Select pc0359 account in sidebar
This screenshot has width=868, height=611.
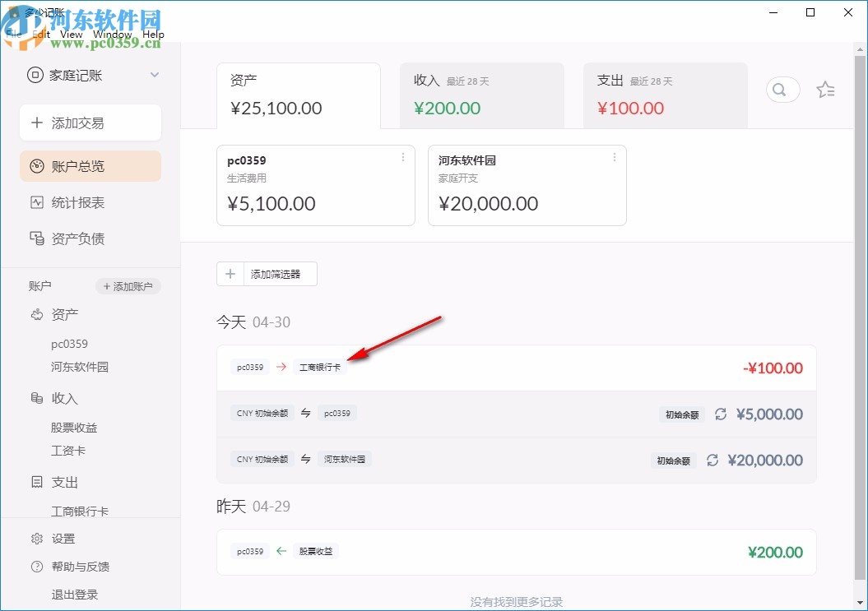69,344
